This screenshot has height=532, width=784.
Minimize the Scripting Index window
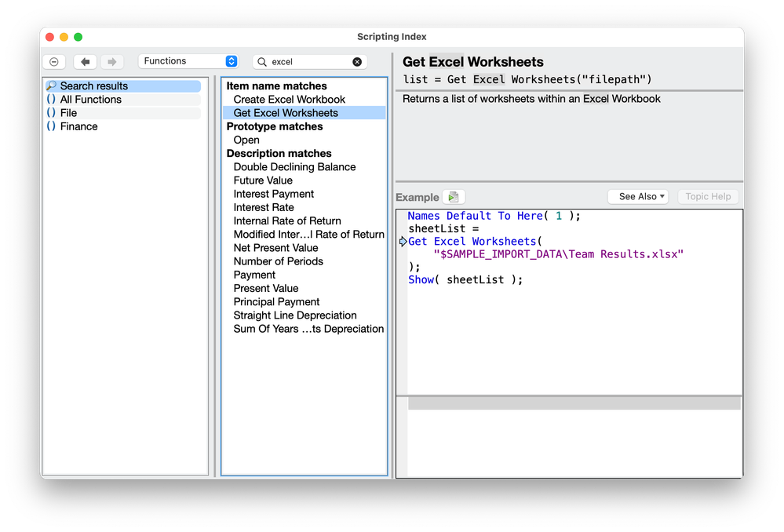(x=64, y=37)
